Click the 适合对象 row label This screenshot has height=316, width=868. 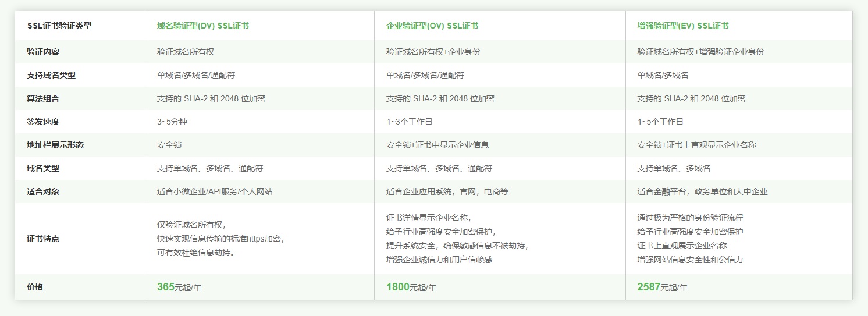point(43,191)
